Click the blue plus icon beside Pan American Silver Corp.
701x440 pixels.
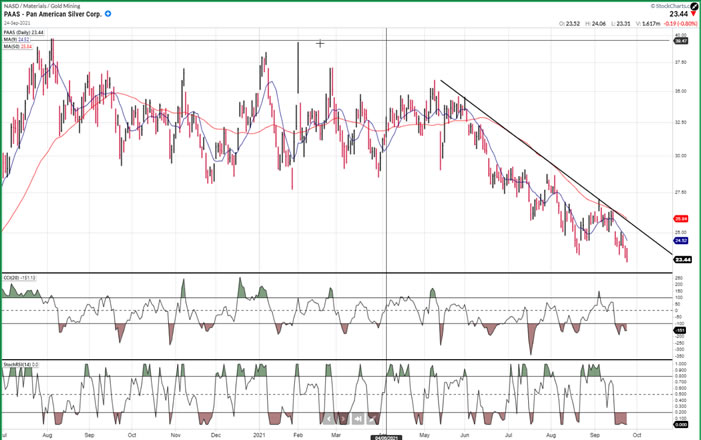[x=108, y=15]
